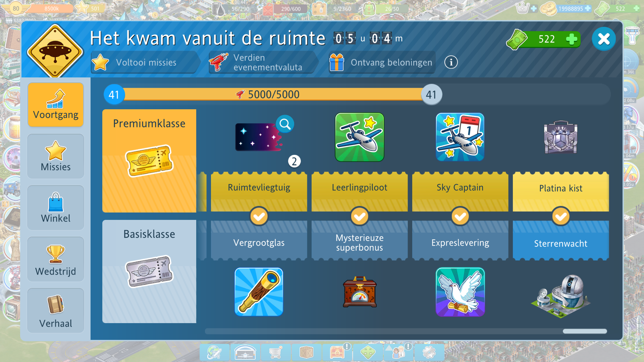Click the 5000/5000 progress bar
Viewport: 644px width, 362px height.
[273, 95]
